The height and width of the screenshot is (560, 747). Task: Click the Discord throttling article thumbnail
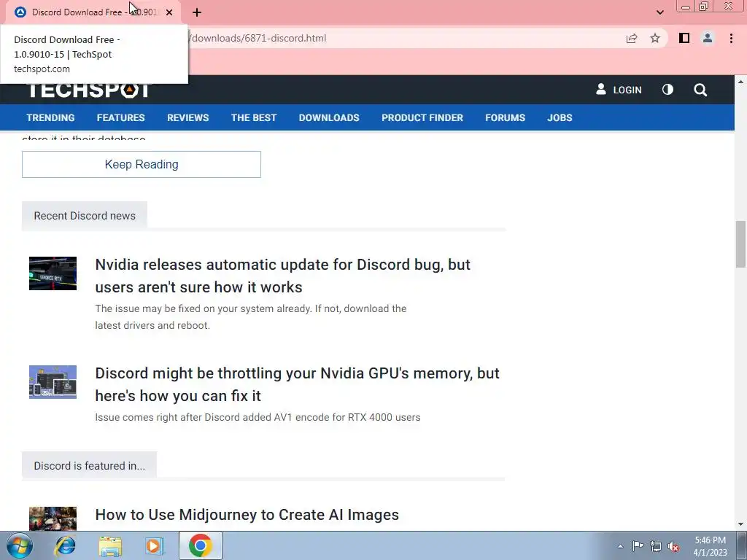[x=53, y=382]
